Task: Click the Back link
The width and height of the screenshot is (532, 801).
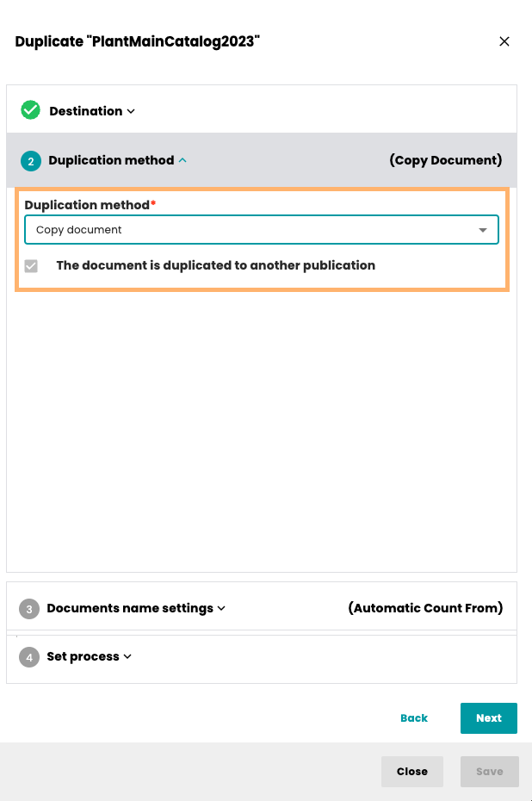Action: [x=414, y=717]
